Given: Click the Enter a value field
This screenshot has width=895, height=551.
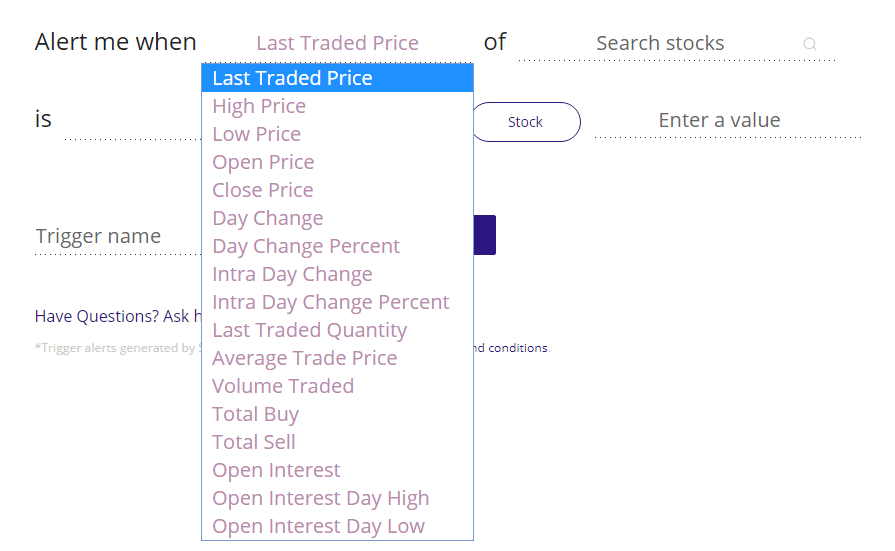Looking at the screenshot, I should pos(727,121).
